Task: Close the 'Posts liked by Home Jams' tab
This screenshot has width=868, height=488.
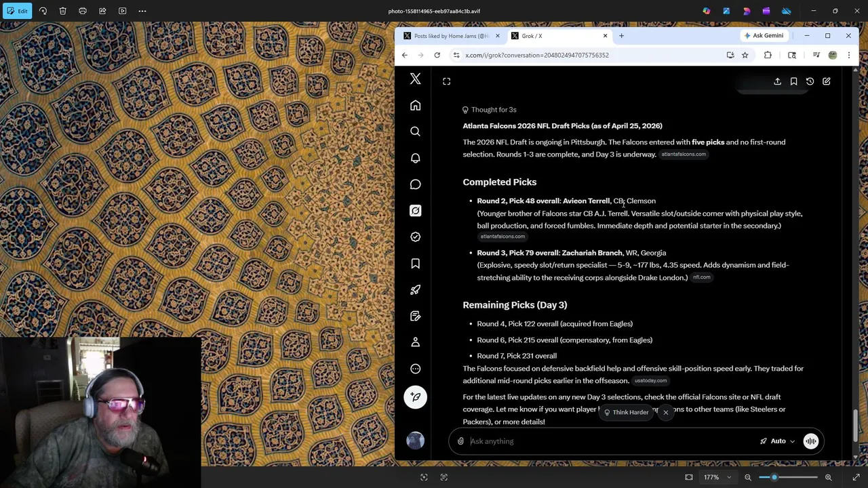Action: [x=497, y=36]
